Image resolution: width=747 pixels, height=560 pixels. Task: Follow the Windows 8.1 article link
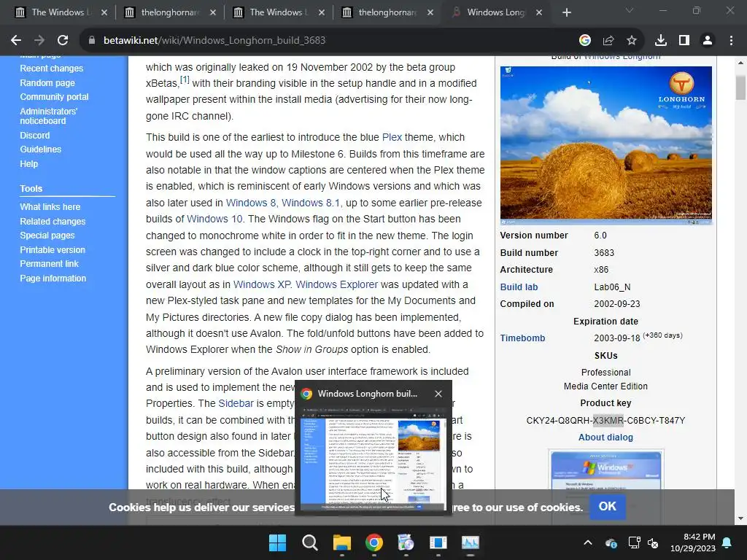pos(311,203)
